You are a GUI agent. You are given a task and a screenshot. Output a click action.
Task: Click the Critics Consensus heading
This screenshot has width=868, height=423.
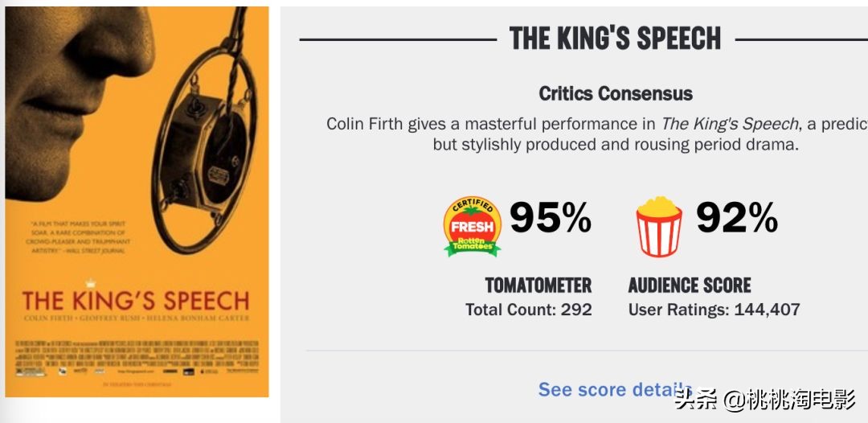[616, 93]
